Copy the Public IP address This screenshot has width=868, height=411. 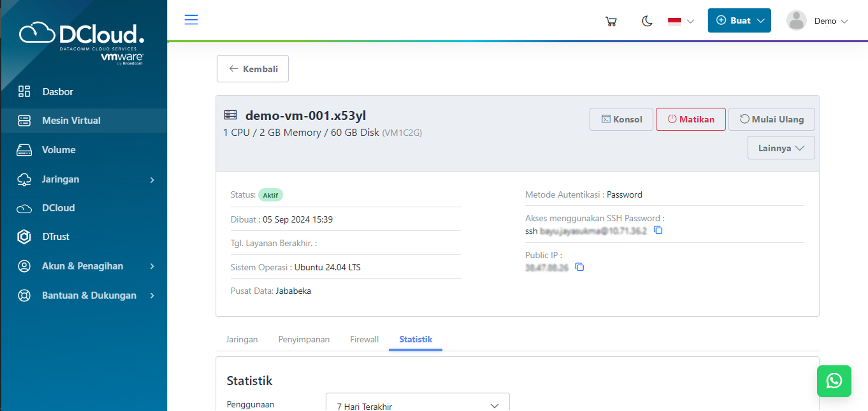[580, 267]
